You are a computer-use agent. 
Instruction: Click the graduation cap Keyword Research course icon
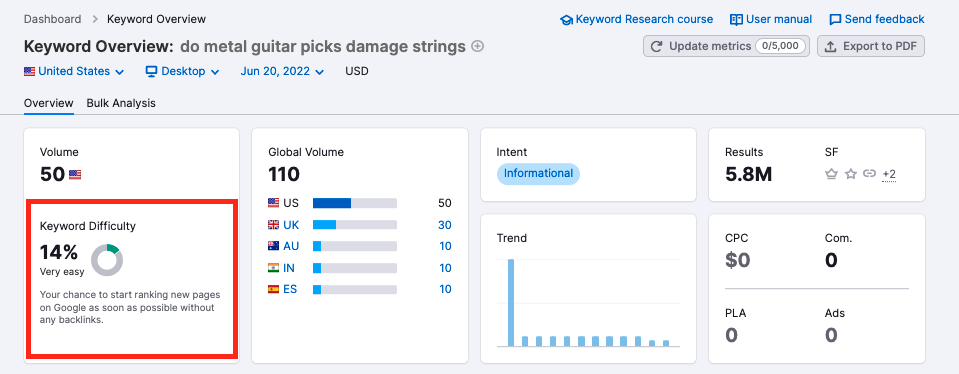pos(566,20)
